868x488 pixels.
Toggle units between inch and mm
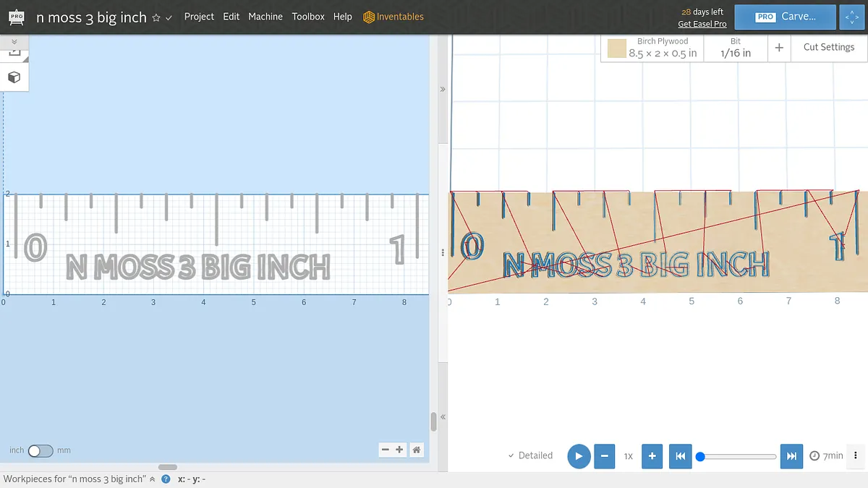pyautogui.click(x=41, y=450)
